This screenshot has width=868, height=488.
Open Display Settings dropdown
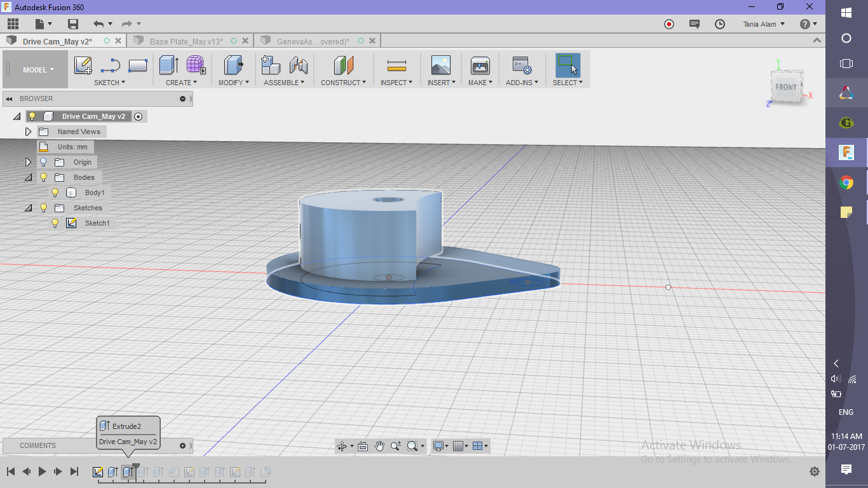[441, 446]
